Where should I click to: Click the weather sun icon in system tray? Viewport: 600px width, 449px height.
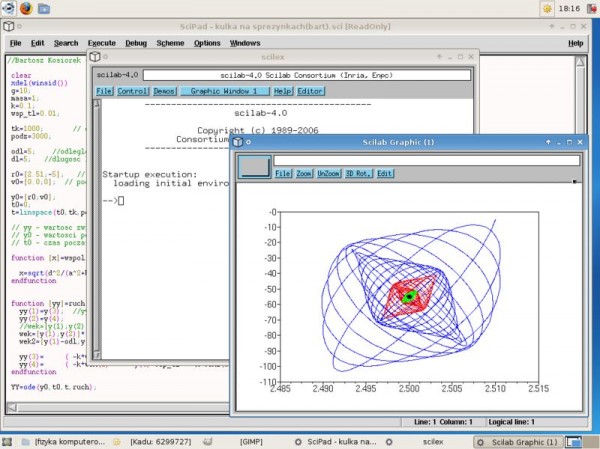click(x=546, y=8)
